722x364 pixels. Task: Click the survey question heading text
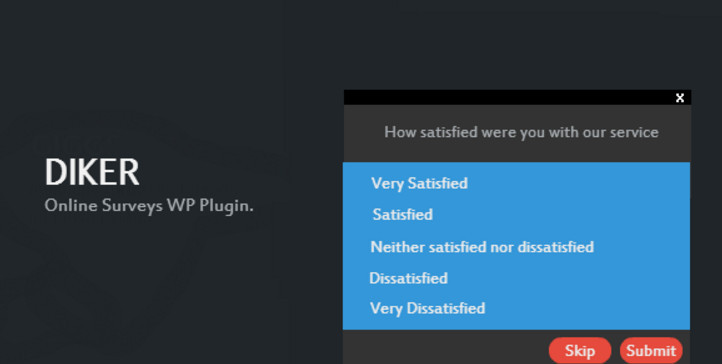[521, 133]
